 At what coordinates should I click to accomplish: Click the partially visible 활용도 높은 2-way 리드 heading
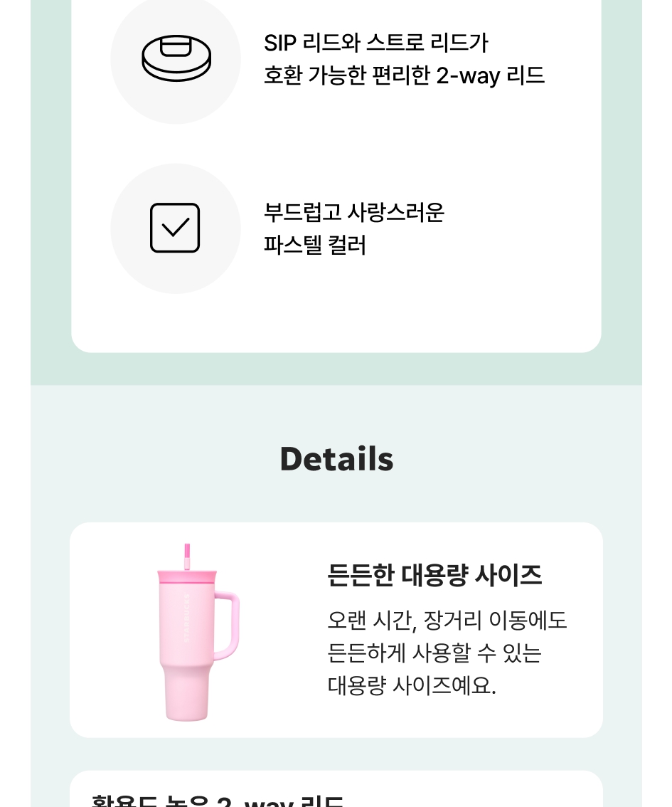(x=218, y=801)
